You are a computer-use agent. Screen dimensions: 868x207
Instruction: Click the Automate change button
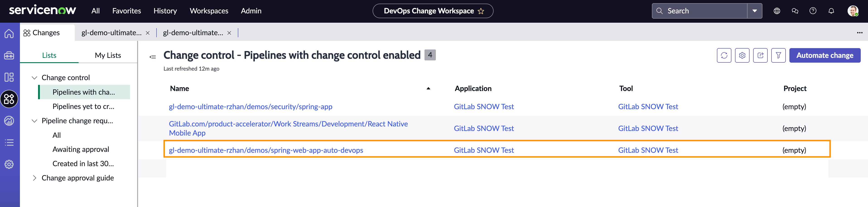tap(825, 55)
